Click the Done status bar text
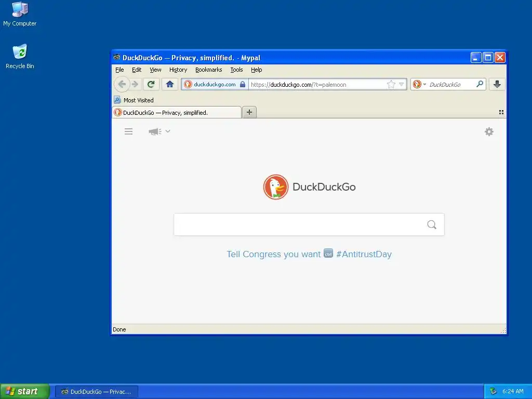 (119, 329)
